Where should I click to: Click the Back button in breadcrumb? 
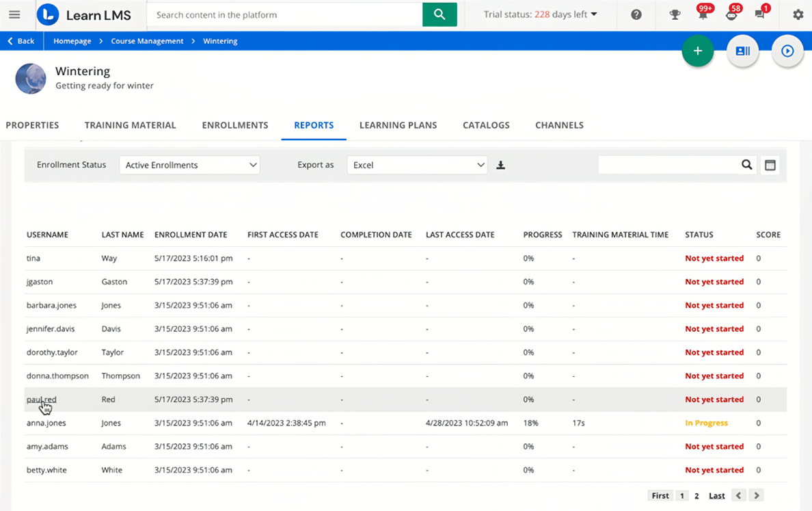click(21, 41)
